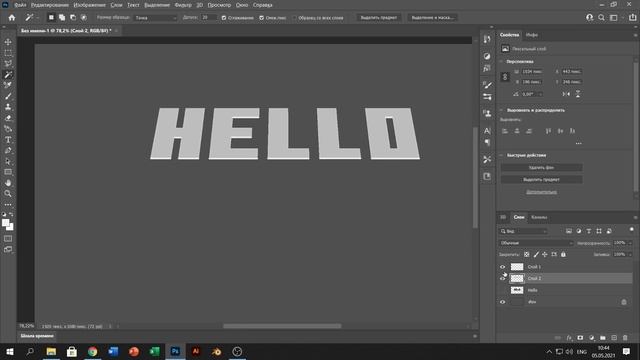Open the Opacity value dropdown arrow
This screenshot has width=640, height=360.
tap(630, 243)
